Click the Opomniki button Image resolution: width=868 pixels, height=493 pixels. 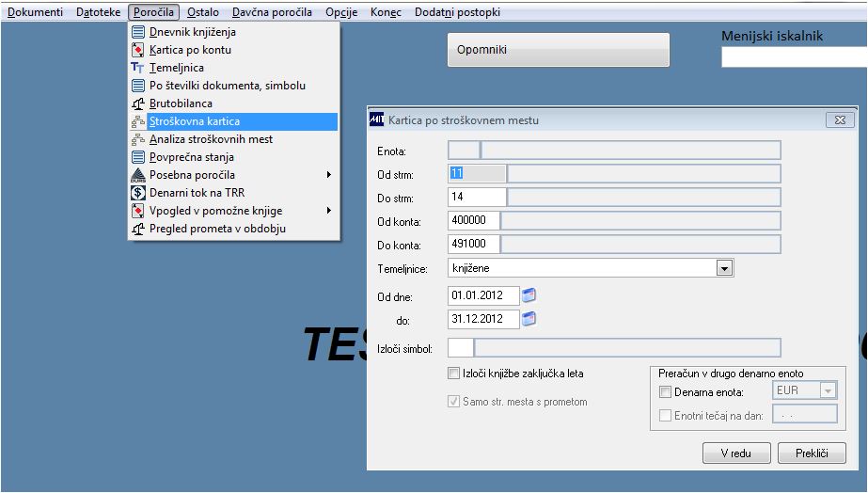coord(558,50)
